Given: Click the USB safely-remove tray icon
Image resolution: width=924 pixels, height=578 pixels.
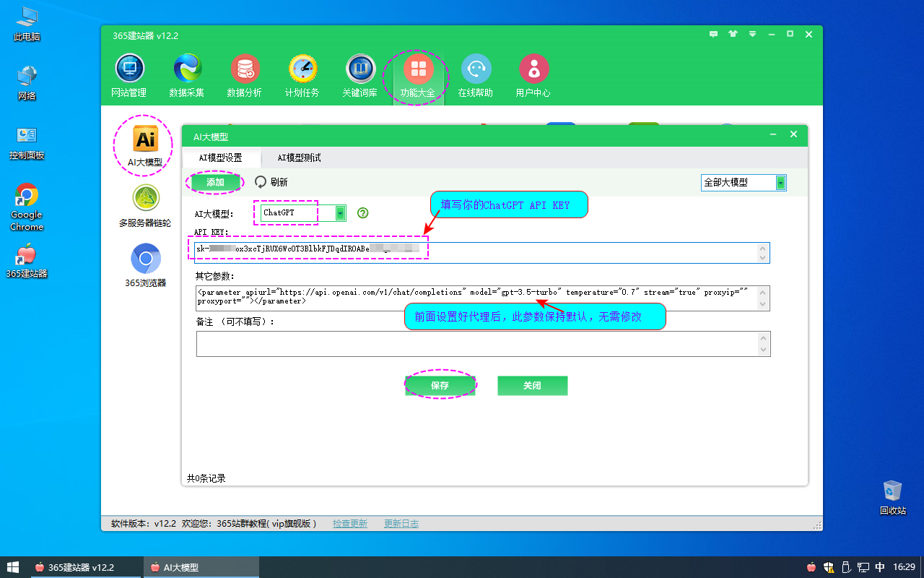Looking at the screenshot, I should coord(846,567).
